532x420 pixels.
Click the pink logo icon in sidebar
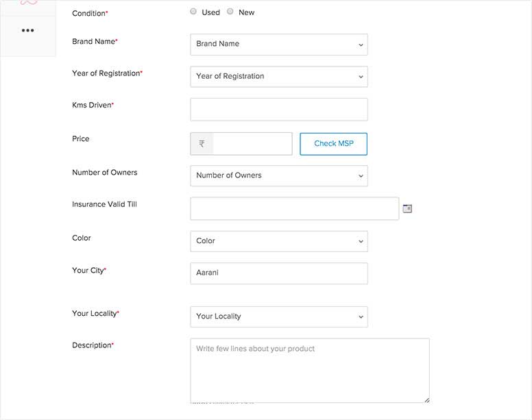(x=29, y=2)
